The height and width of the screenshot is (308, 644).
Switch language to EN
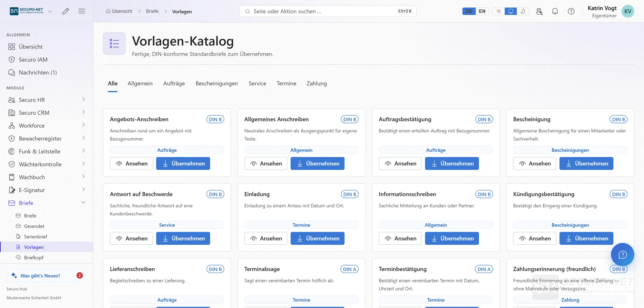[482, 11]
